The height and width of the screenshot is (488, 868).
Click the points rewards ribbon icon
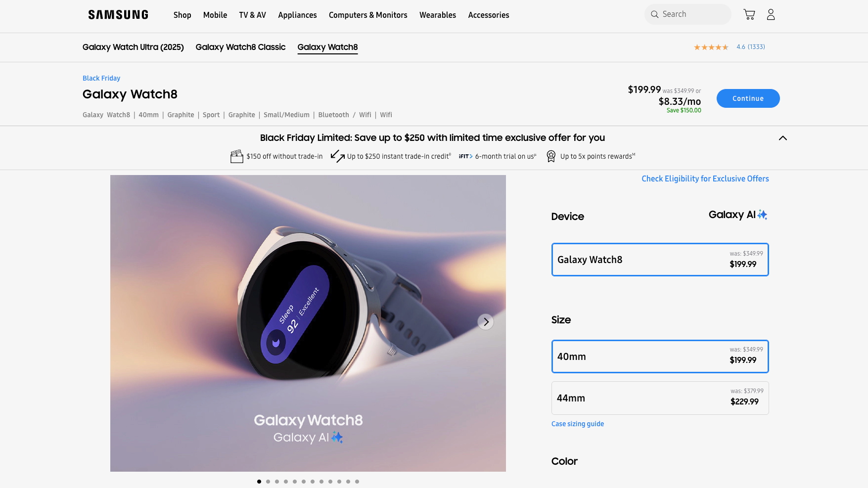551,156
